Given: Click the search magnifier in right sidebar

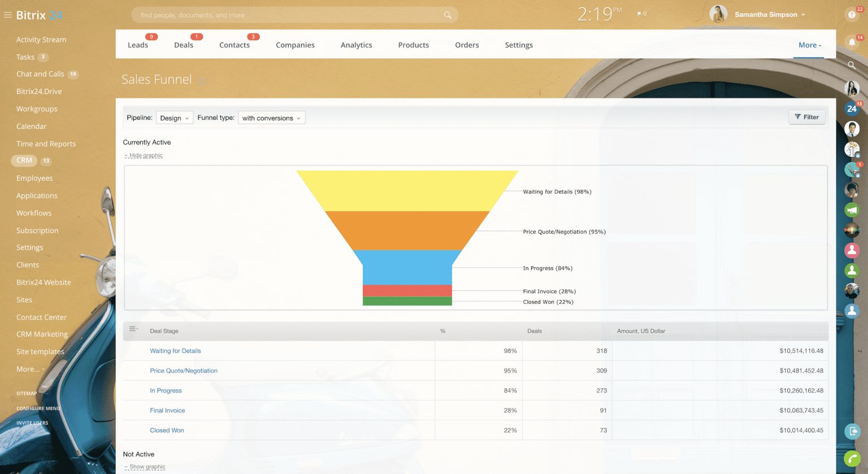Looking at the screenshot, I should coord(852,64).
